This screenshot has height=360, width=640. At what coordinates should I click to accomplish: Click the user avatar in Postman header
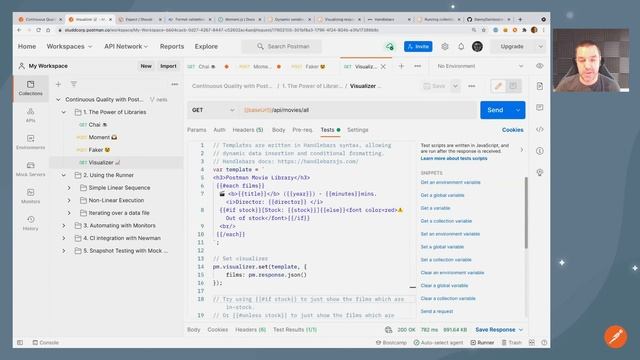(477, 47)
